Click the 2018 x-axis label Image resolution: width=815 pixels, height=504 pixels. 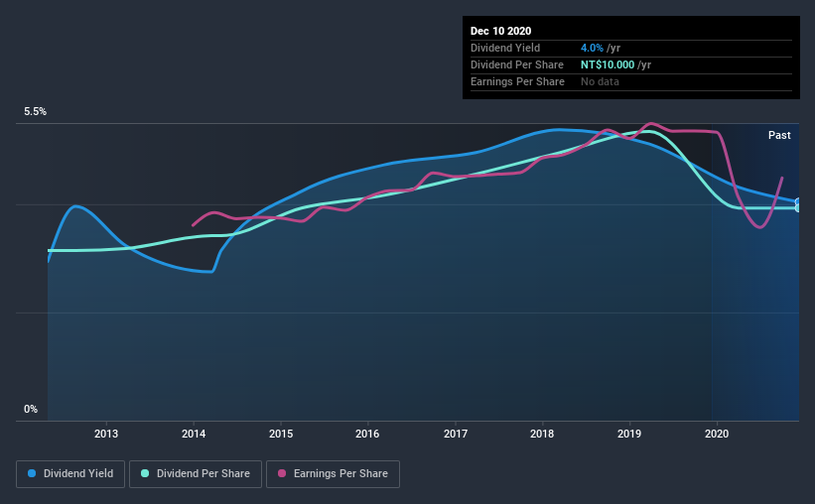tap(542, 434)
